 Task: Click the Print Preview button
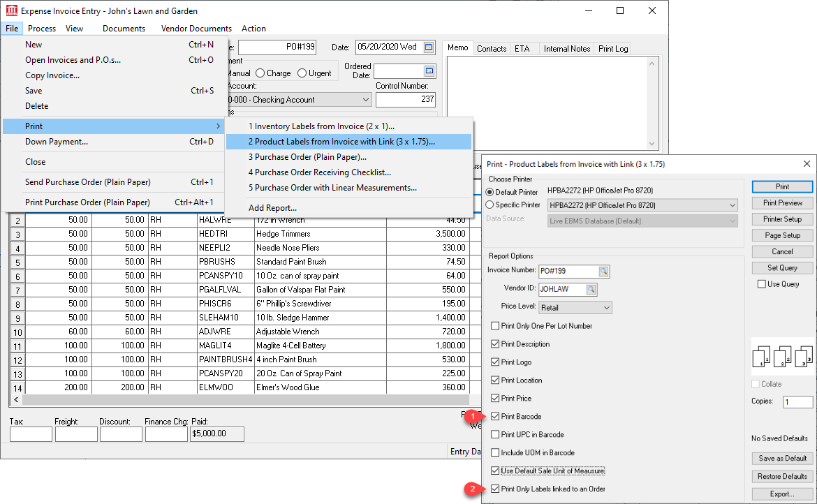[x=781, y=202]
